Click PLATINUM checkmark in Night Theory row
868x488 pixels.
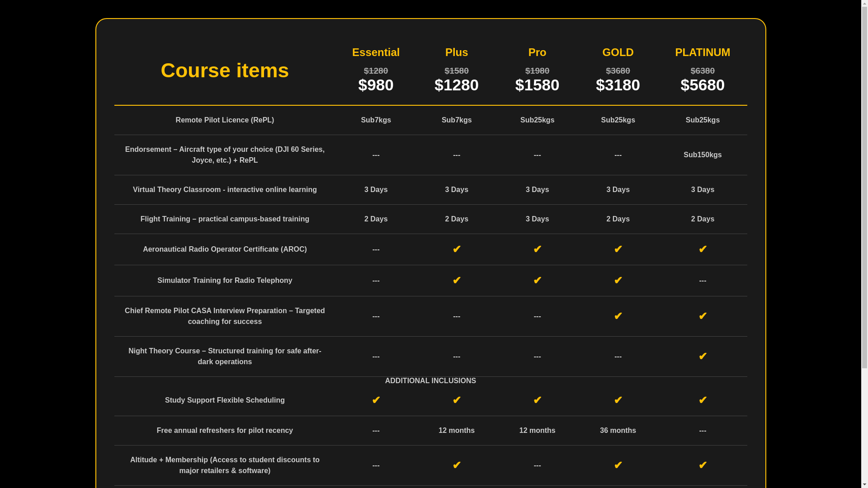pos(703,357)
